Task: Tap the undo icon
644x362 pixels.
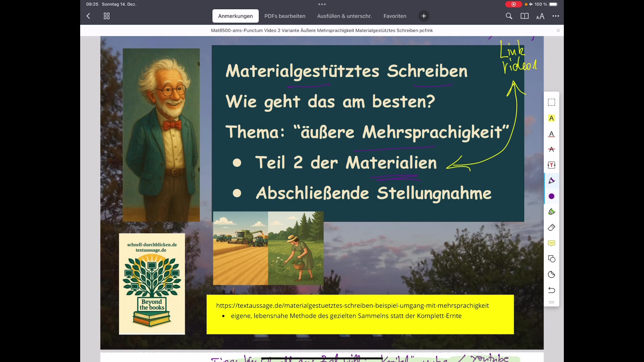Action: [551, 290]
